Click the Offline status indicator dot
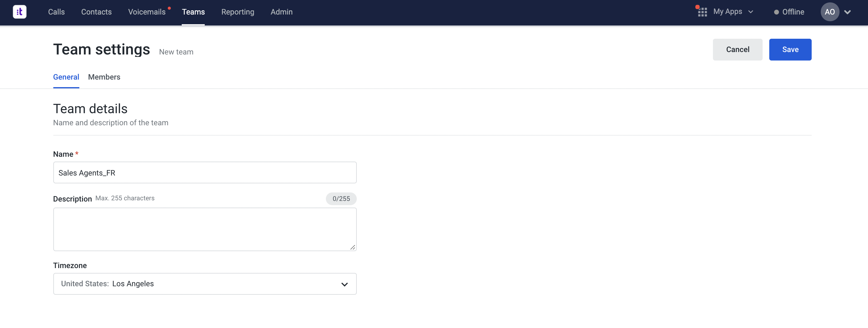 point(776,12)
